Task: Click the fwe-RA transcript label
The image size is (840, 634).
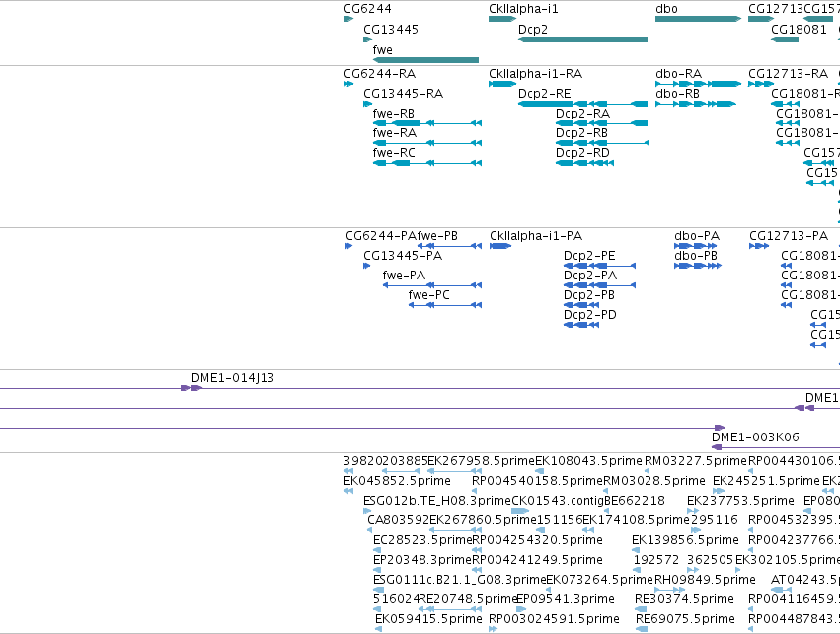Action: tap(395, 133)
